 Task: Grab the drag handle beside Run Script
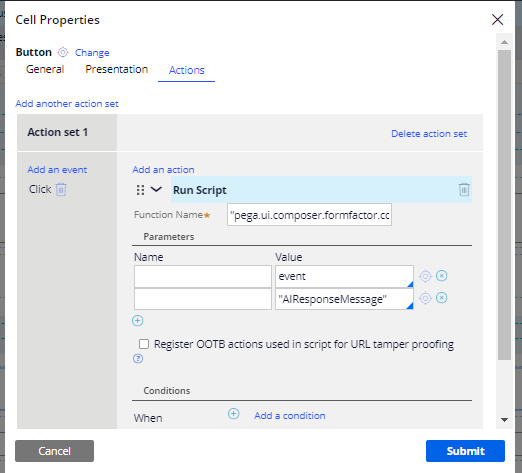click(140, 190)
